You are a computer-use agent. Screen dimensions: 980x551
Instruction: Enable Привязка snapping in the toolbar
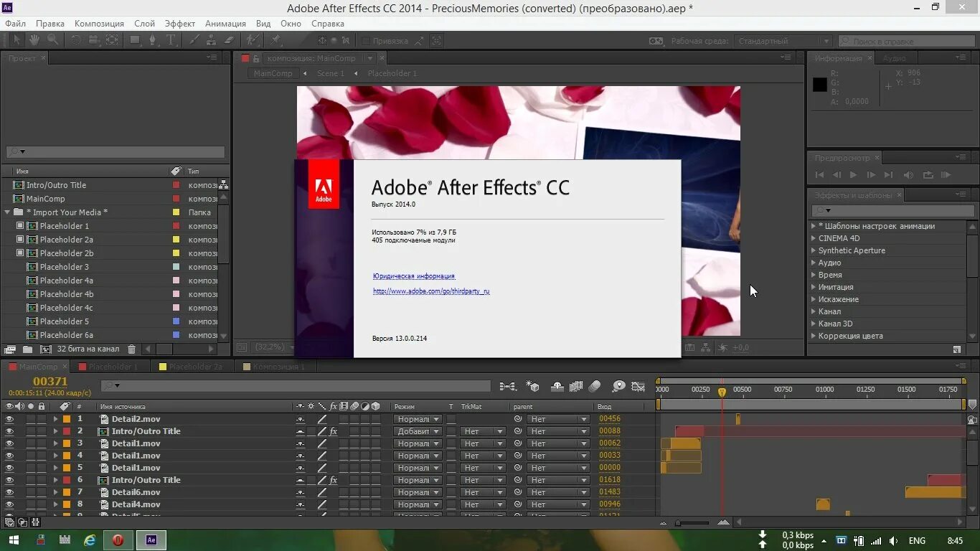pos(366,40)
